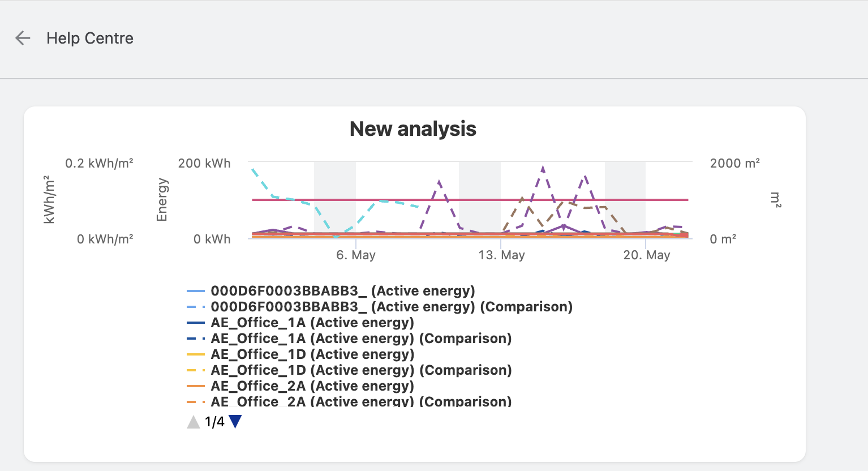Toggle AE_Office_1D (Active energy) (Comparison) entry
The image size is (868, 471).
(x=349, y=370)
